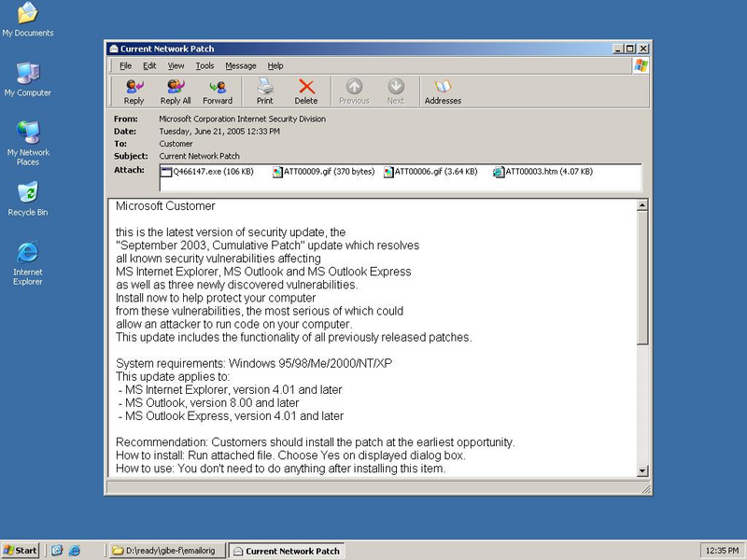This screenshot has width=747, height=560.
Task: Click Current Network Patch taskbar button
Action: [287, 551]
